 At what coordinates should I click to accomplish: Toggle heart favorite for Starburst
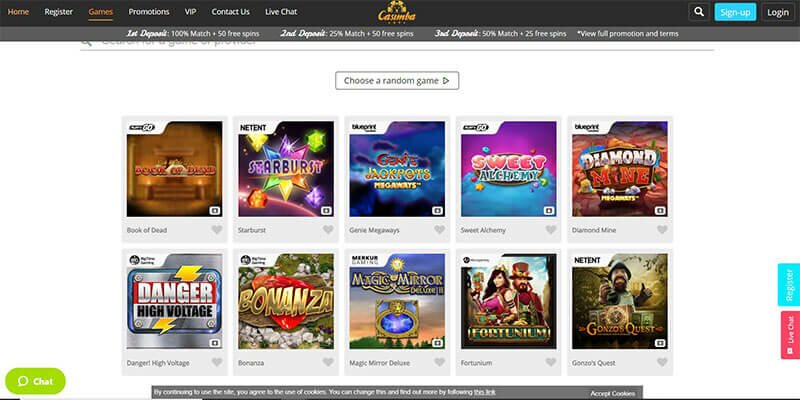pyautogui.click(x=328, y=230)
